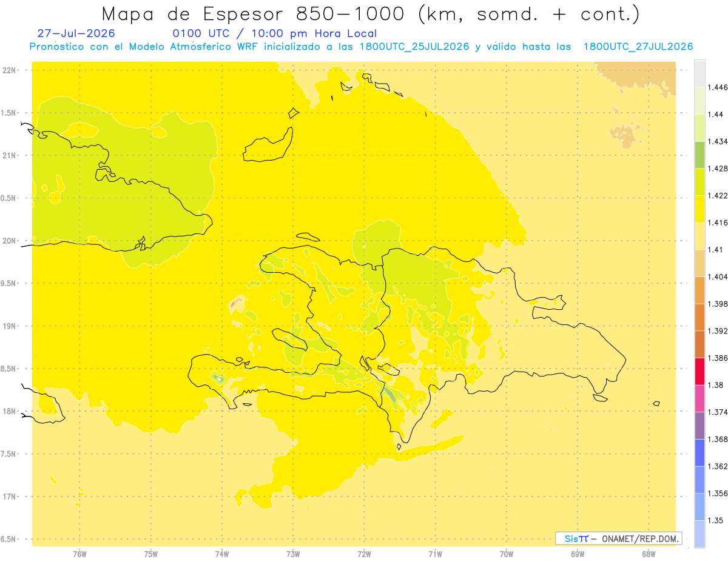Select the tan swatch between 1.404 and 1.41
The width and height of the screenshot is (728, 562).
(699, 263)
